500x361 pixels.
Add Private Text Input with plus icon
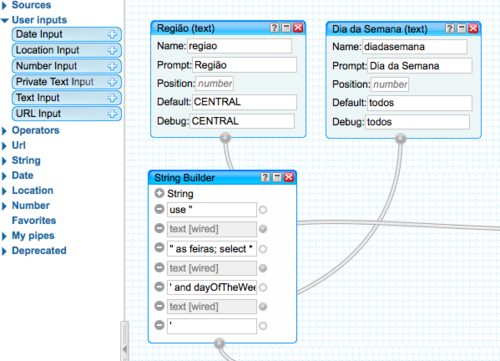(x=112, y=82)
